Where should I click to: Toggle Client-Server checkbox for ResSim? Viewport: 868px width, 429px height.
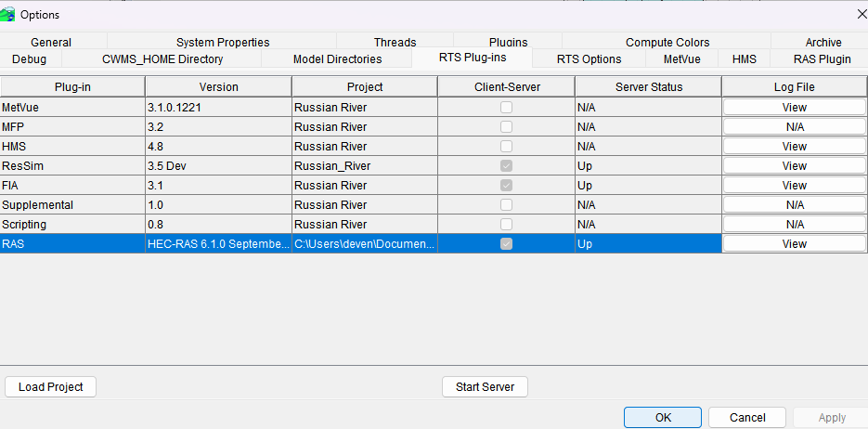coord(506,165)
